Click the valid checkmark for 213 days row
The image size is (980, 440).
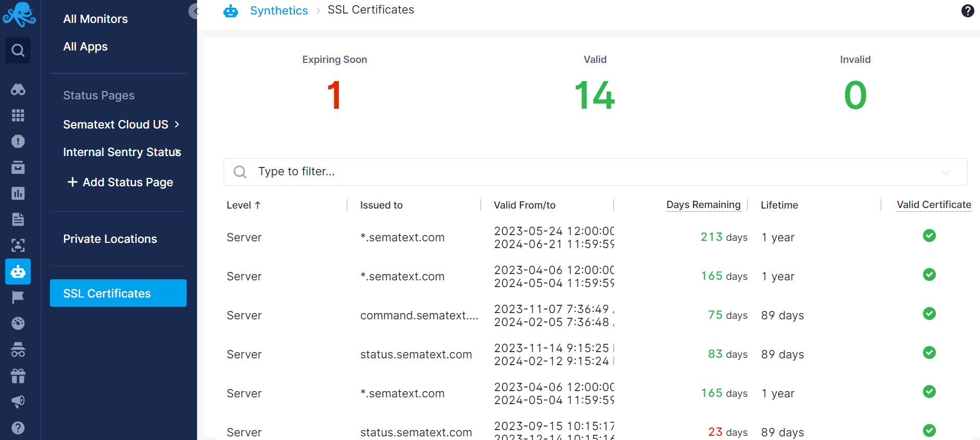click(x=929, y=236)
